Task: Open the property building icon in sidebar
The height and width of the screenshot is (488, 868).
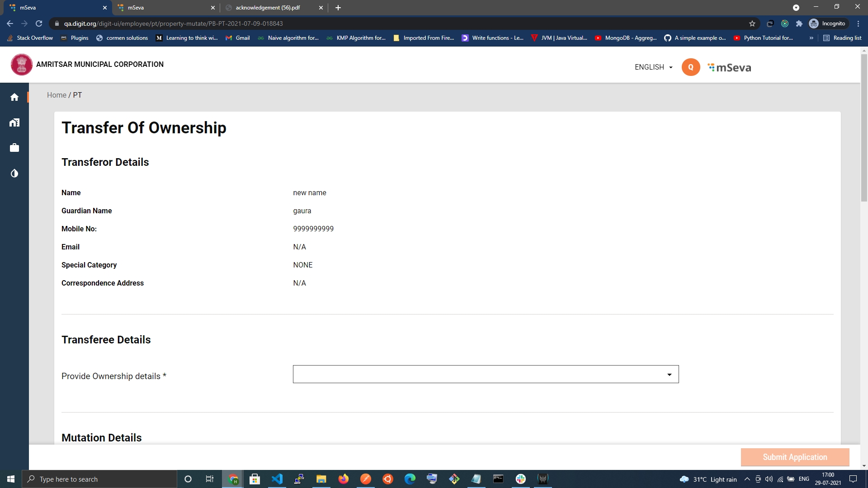Action: pos(14,122)
